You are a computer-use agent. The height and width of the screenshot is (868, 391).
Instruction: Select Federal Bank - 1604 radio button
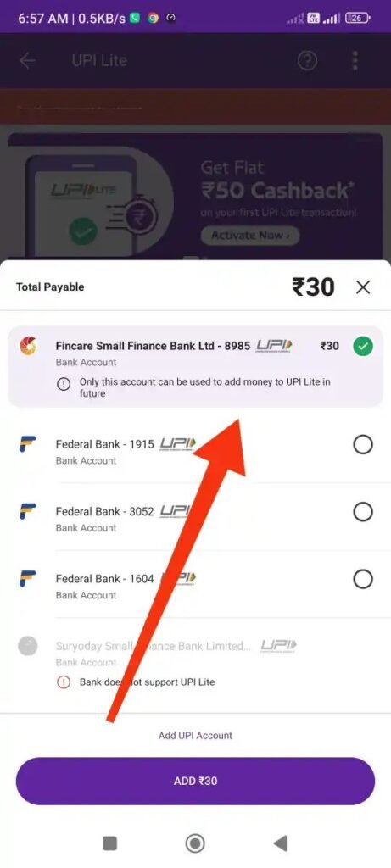click(363, 580)
